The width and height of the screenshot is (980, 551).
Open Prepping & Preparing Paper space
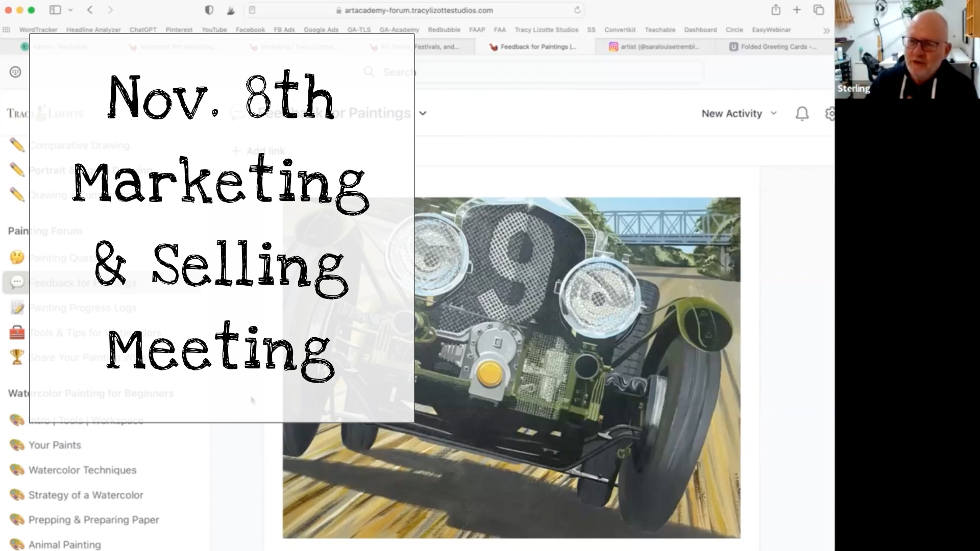point(94,520)
